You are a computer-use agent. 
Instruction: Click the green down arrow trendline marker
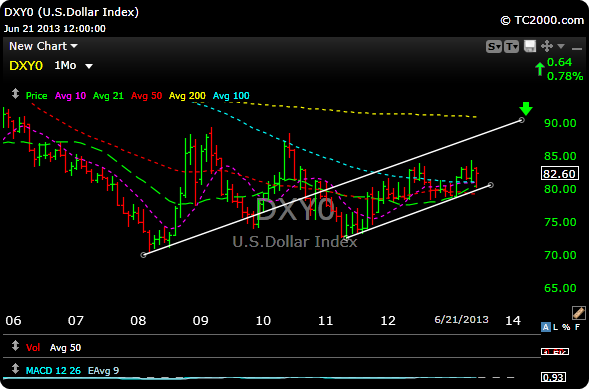pos(526,109)
